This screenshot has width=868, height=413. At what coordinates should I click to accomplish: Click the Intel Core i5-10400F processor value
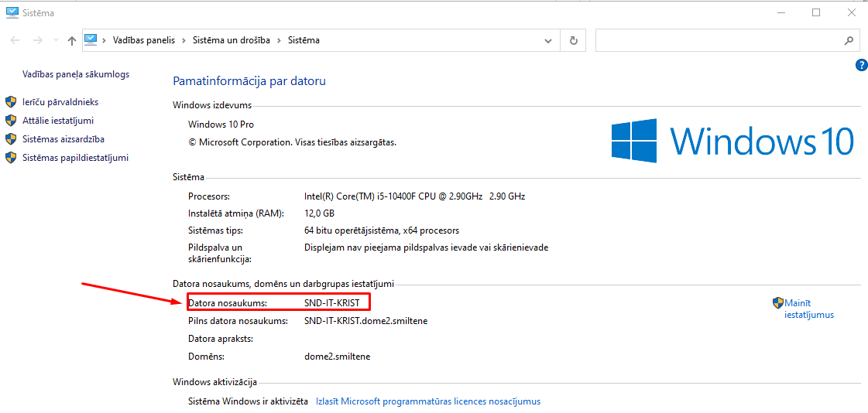(x=414, y=196)
